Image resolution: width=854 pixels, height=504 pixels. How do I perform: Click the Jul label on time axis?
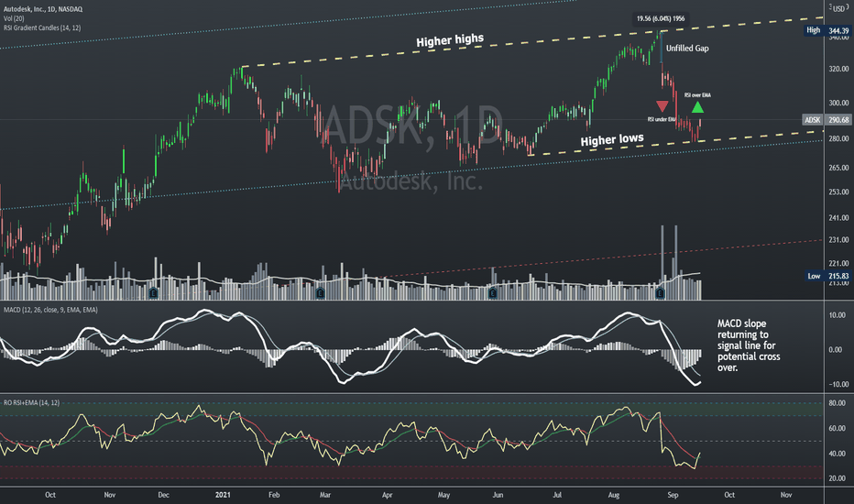click(557, 495)
